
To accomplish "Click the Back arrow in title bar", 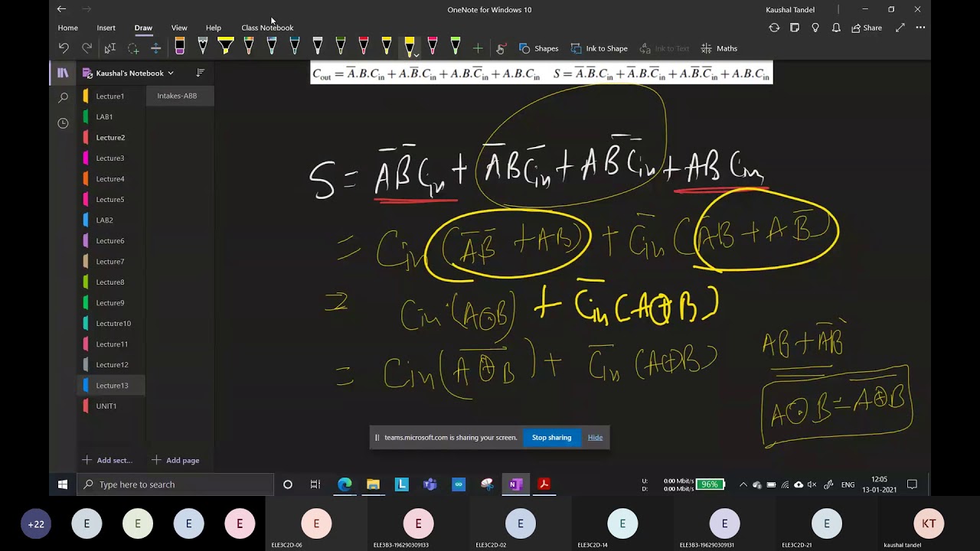I will [61, 9].
